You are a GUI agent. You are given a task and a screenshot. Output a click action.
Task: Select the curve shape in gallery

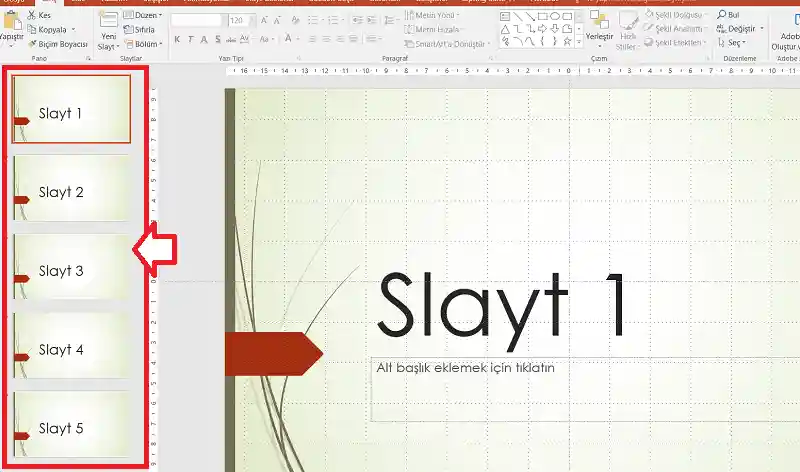[530, 41]
